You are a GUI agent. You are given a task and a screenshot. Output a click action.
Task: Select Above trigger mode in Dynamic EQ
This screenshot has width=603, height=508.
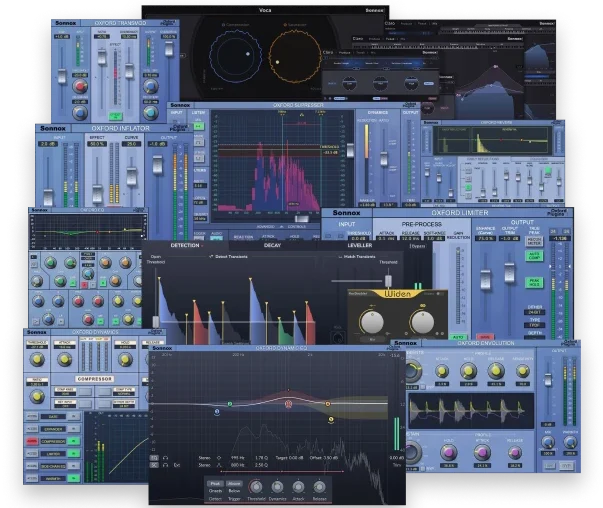(234, 484)
